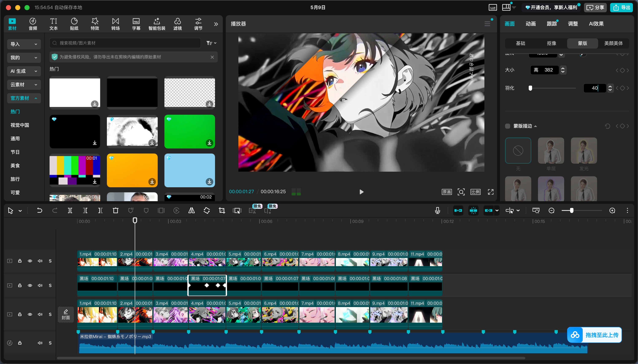
Task: Open the 音频 audio panel
Action: coord(33,24)
